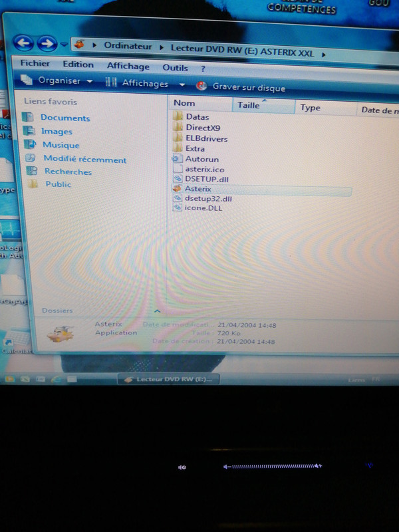The height and width of the screenshot is (532, 399).
Task: Select the dsetup32.dll file icon
Action: (x=178, y=198)
